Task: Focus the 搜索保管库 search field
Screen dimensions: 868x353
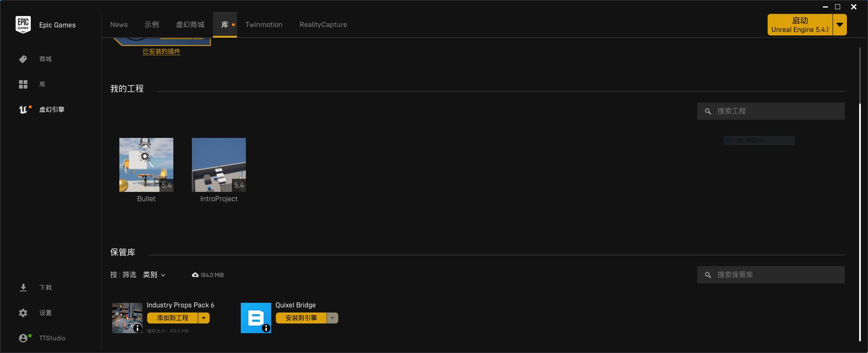Action: [771, 275]
